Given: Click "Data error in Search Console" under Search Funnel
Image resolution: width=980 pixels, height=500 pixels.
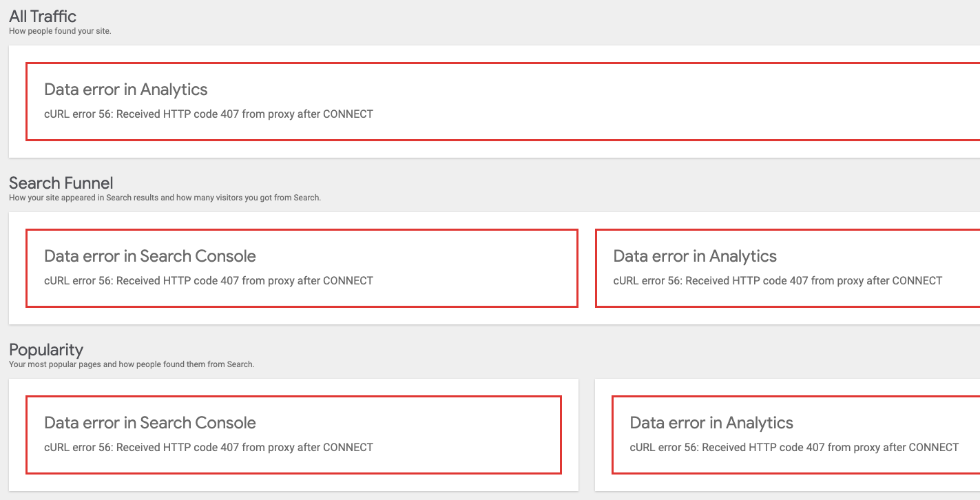Looking at the screenshot, I should pos(150,256).
